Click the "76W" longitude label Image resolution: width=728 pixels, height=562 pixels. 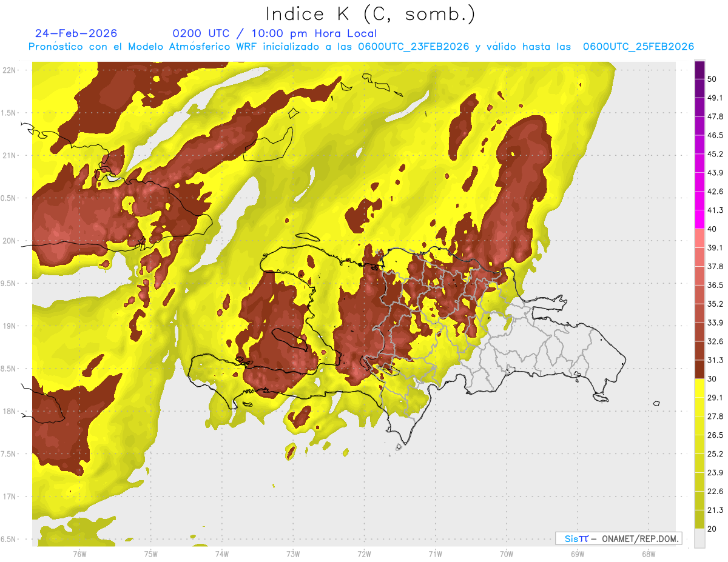coord(79,553)
